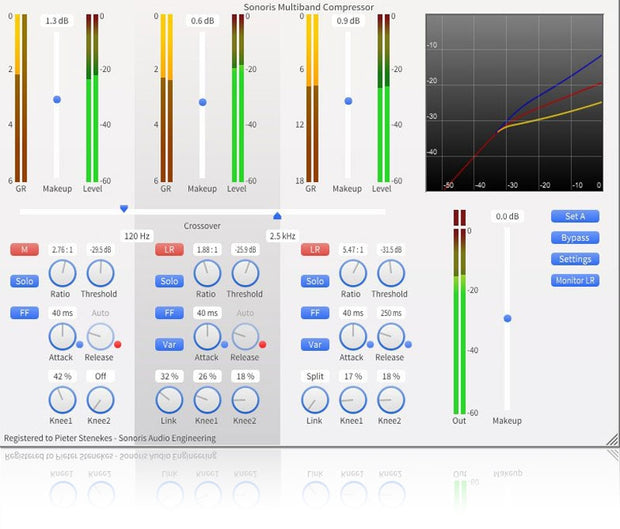Solo the mid band
The width and height of the screenshot is (620, 529).
[x=169, y=281]
